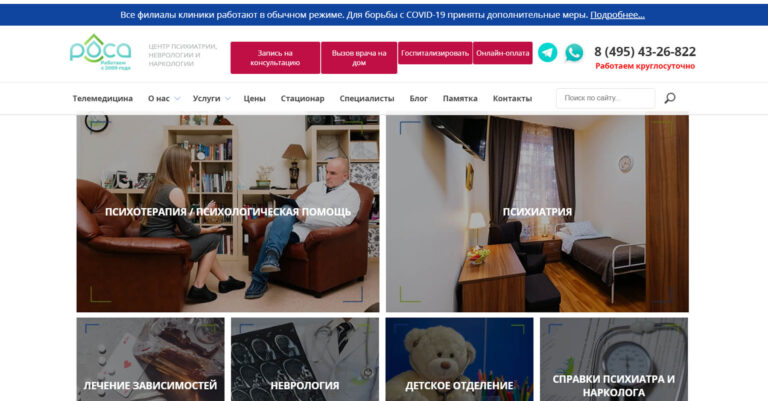Click the Онлайн-оплата button
This screenshot has width=768, height=401.
[503, 53]
